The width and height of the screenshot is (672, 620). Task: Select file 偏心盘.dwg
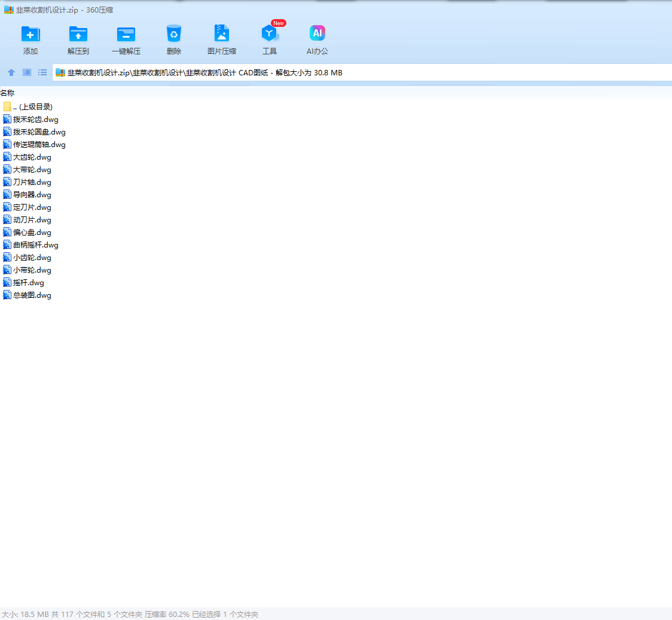point(27,232)
